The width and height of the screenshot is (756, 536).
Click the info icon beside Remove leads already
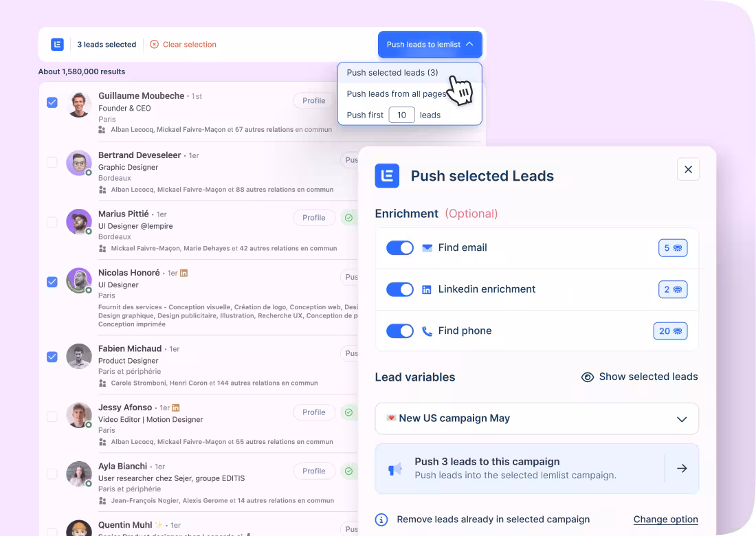(381, 520)
